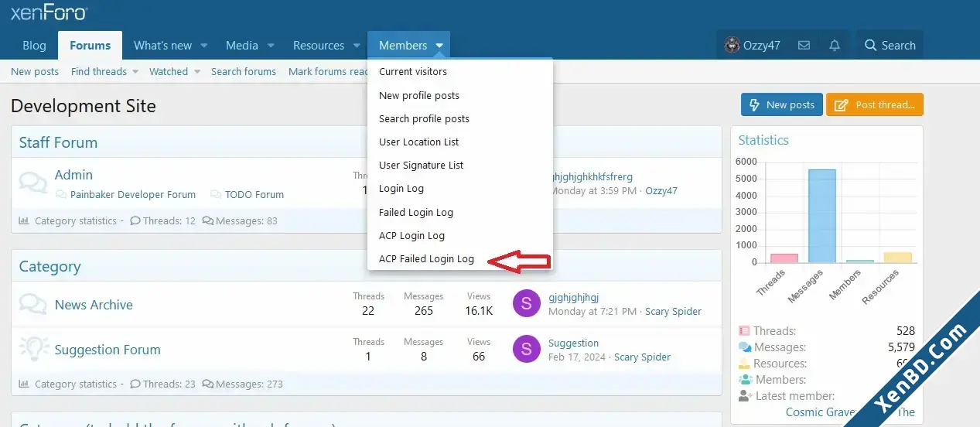This screenshot has width=980, height=427.
Task: Click Scary Spider in News Archive row
Action: tap(673, 311)
